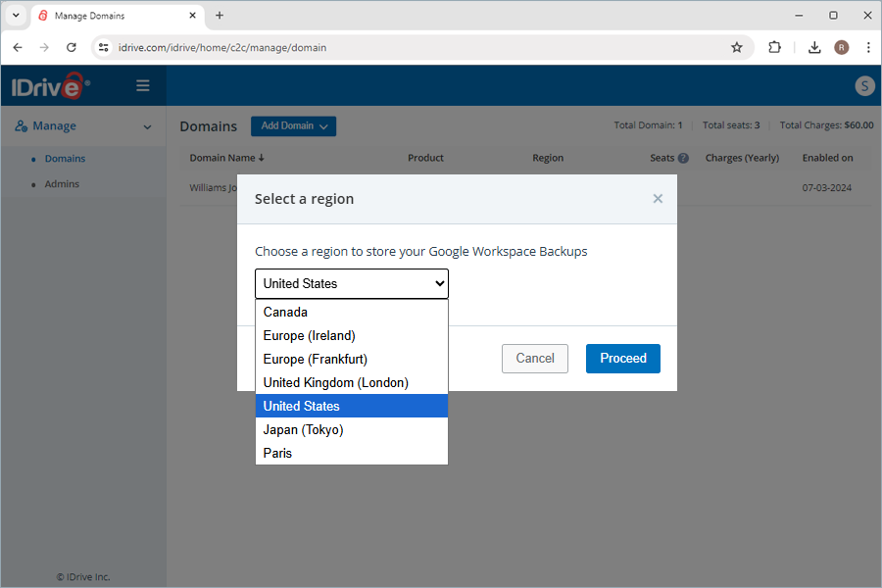The image size is (882, 588).
Task: Open browser downloads icon
Action: 814,47
